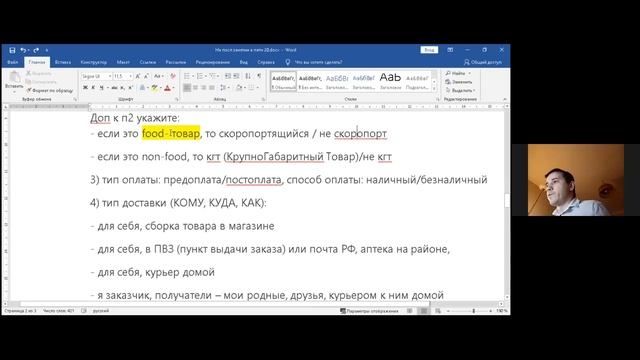Redo the last action
This screenshot has height=360, width=640.
(x=36, y=50)
